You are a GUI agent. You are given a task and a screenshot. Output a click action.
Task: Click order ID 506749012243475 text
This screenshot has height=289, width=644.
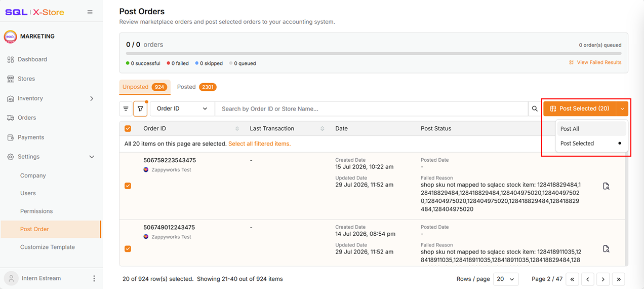(x=169, y=228)
